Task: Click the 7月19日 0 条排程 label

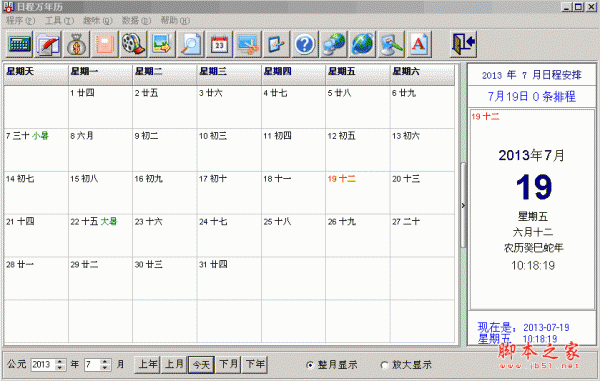Action: pos(532,96)
